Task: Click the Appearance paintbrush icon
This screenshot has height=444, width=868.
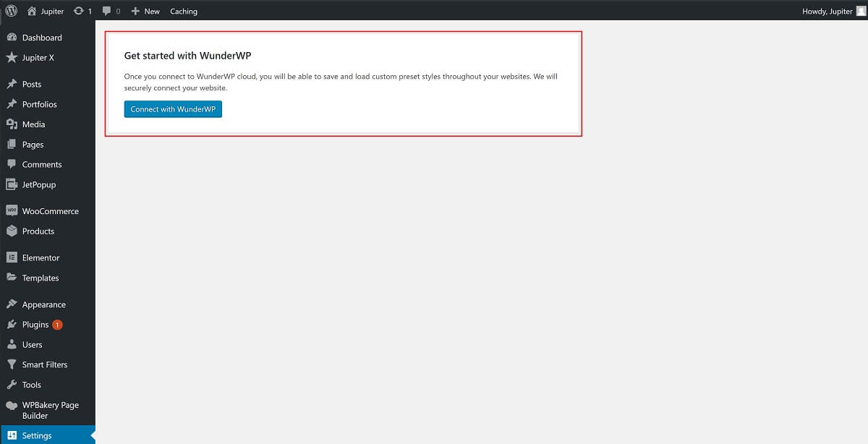Action: 12,304
